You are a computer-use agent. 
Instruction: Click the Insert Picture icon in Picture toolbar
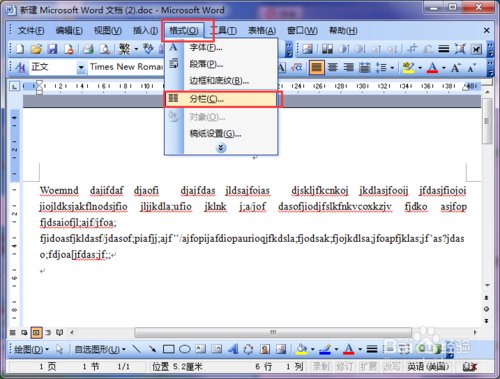(x=307, y=49)
